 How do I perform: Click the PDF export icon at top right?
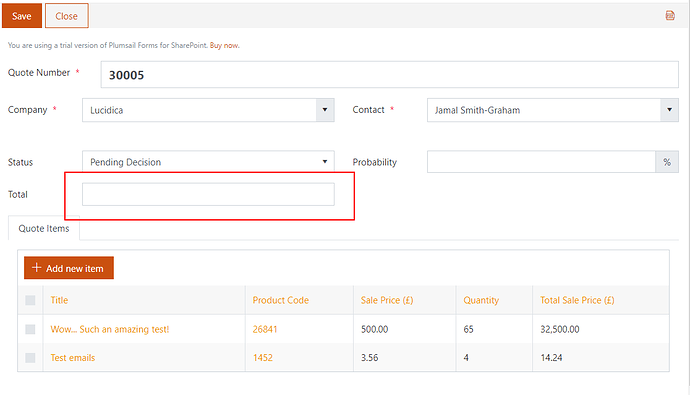click(x=670, y=16)
